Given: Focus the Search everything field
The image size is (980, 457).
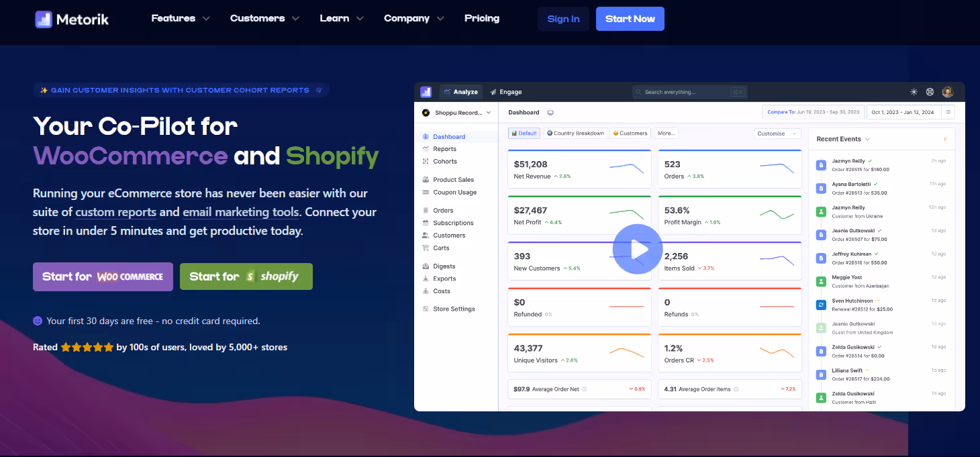Looking at the screenshot, I should click(689, 92).
